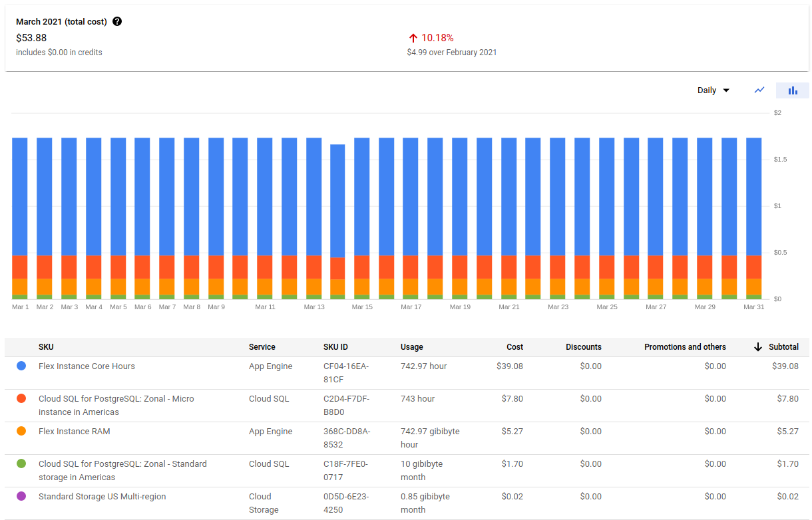The image size is (812, 520).
Task: Click the orange dot beside Flex Instance RAM
Action: [x=21, y=431]
